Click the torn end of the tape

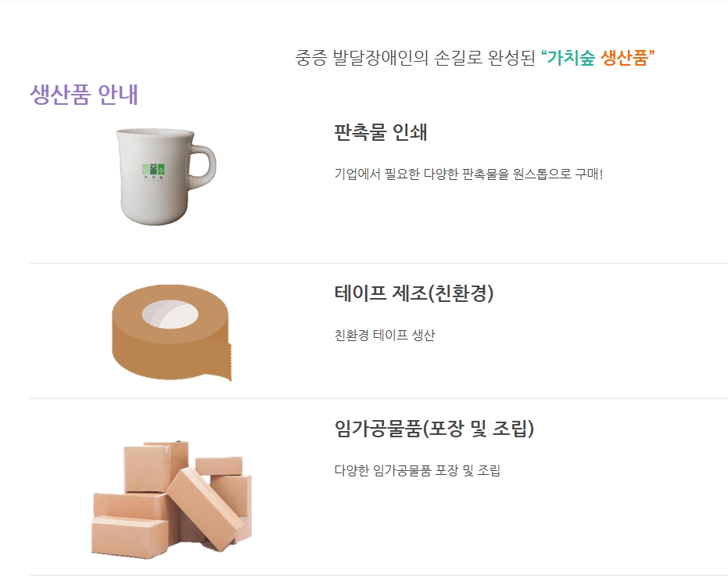point(224,360)
